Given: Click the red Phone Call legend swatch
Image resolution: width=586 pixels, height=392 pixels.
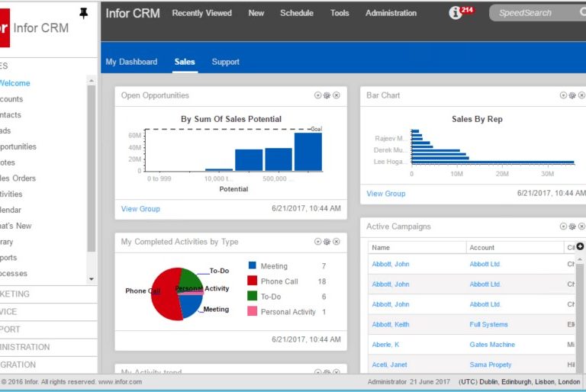Looking at the screenshot, I should [253, 281].
